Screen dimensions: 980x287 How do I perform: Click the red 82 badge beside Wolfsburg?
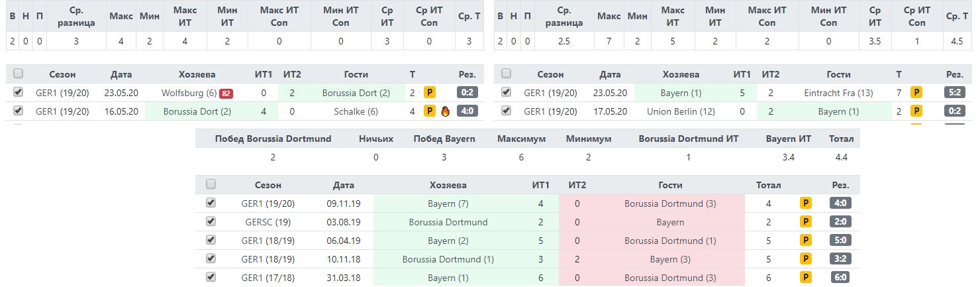pos(226,93)
